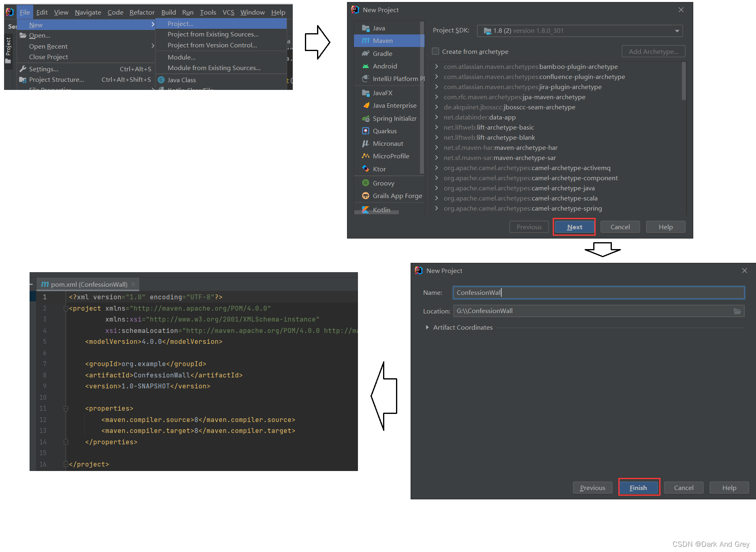This screenshot has width=756, height=552.
Task: Click the artifactId line in pom.xml
Action: click(x=164, y=375)
